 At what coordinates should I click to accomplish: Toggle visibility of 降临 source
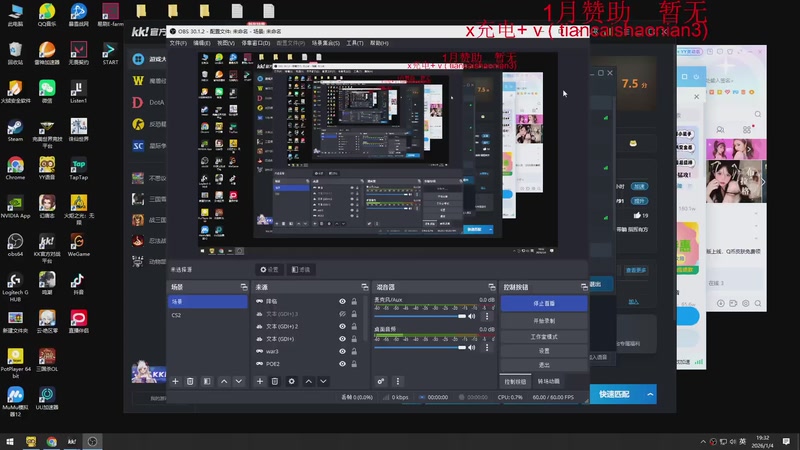click(342, 302)
